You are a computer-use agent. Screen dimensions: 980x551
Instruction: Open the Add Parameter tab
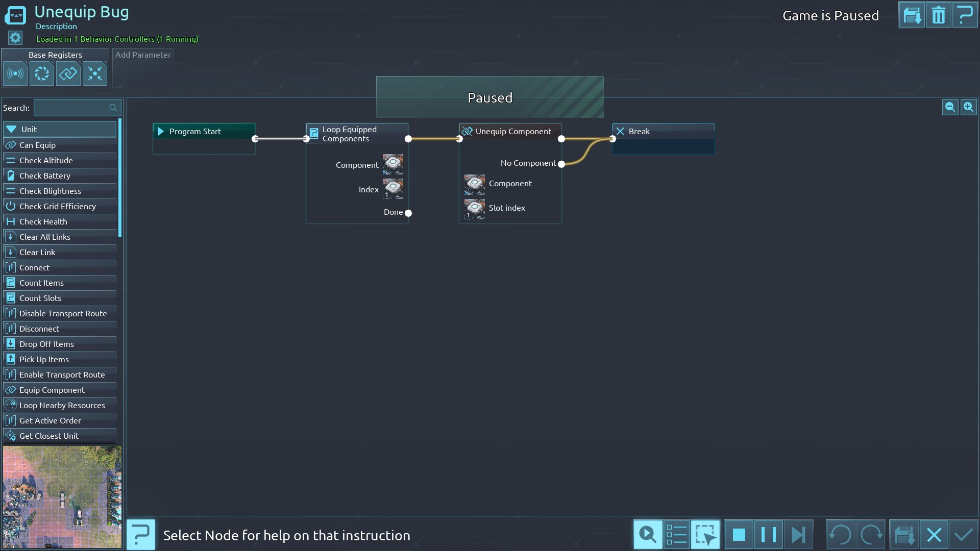pos(143,55)
